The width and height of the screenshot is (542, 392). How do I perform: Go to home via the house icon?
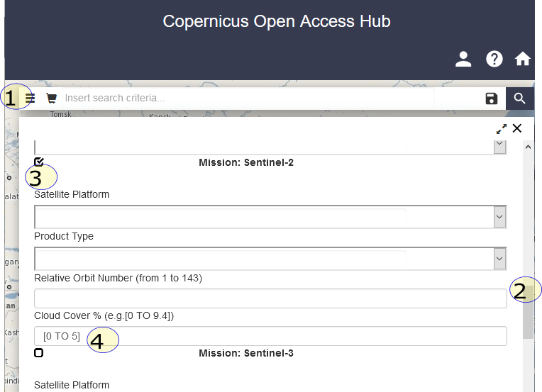point(523,60)
